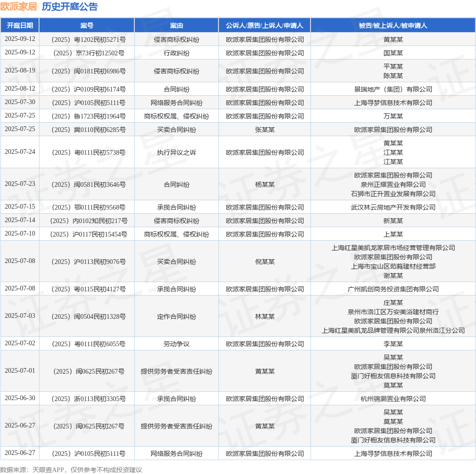The image size is (476, 474).
Task: Click case number (2025)粤0115民初4127号
Action: (88, 289)
